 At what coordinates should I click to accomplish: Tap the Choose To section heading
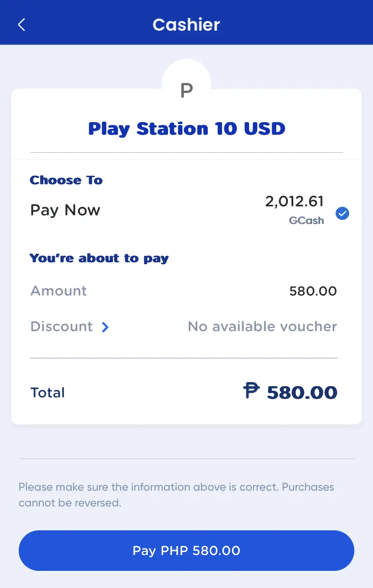(66, 180)
